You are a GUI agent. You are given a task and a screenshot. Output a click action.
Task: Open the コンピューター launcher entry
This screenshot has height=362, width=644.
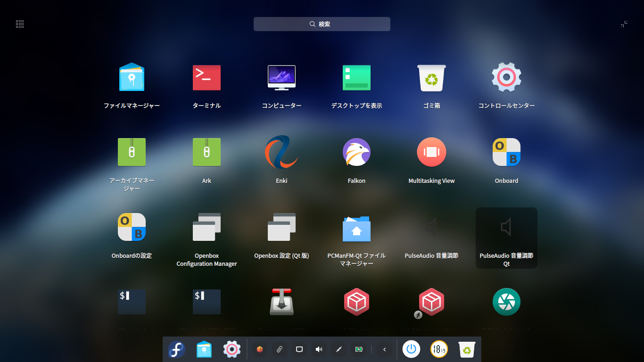281,78
